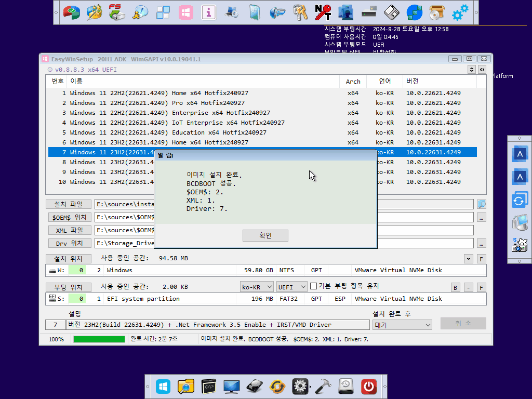Open the dark gear settings icon in dock
This screenshot has width=532, height=399.
(300, 387)
